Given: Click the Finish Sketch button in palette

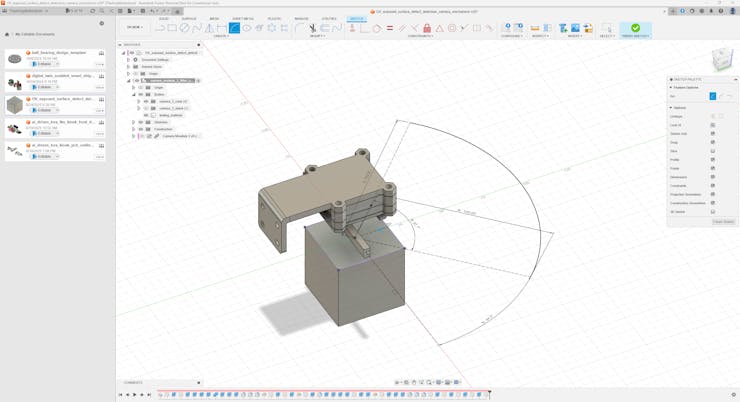Looking at the screenshot, I should [x=723, y=222].
